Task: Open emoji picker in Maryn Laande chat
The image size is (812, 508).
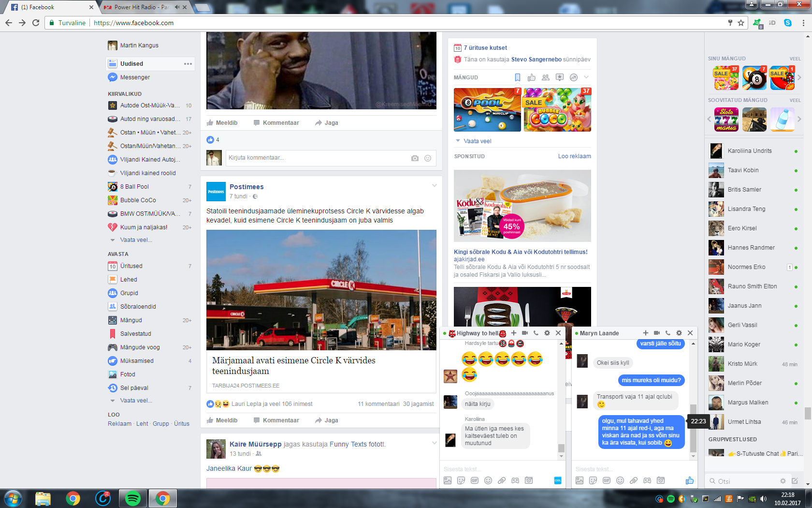Action: [x=620, y=480]
